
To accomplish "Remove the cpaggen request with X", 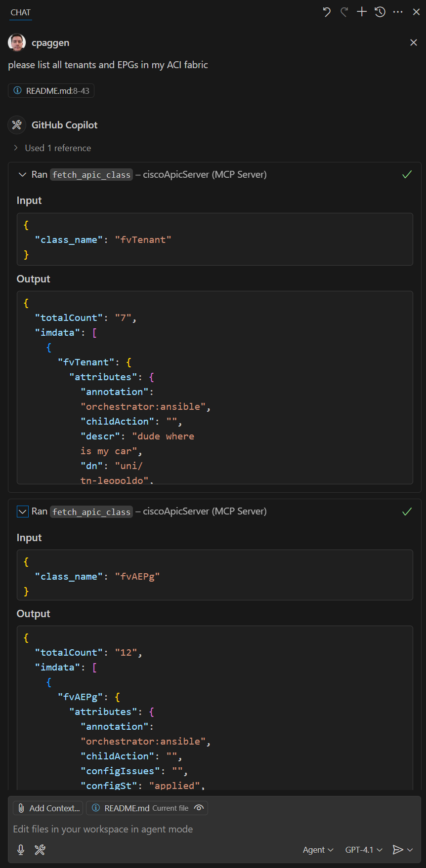I will click(x=414, y=42).
